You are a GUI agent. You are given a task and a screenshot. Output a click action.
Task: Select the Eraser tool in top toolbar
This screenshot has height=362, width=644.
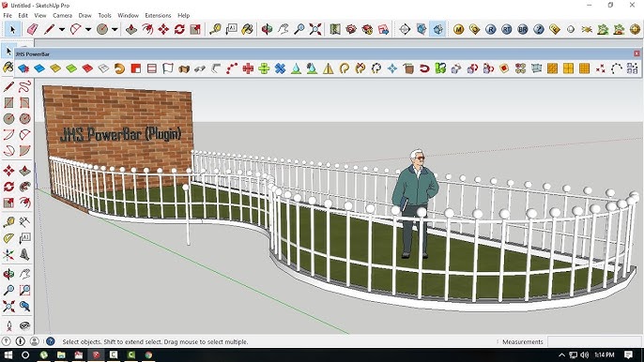tap(33, 29)
